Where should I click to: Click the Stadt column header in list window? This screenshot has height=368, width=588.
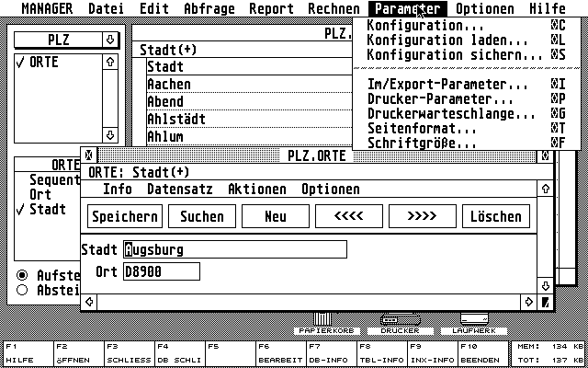(249, 66)
